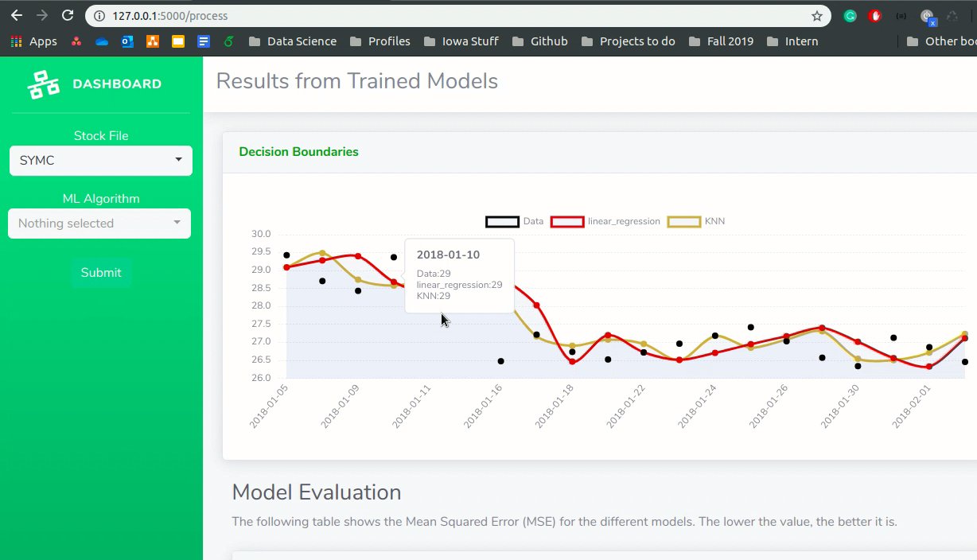Click the red AdBlock hand extension icon
This screenshot has width=977, height=560.
[875, 16]
